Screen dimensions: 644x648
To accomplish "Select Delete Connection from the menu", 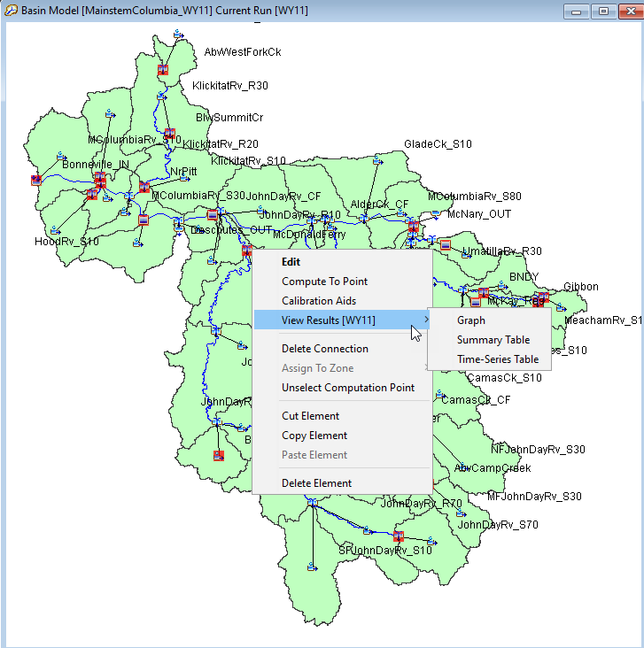I will pyautogui.click(x=324, y=349).
